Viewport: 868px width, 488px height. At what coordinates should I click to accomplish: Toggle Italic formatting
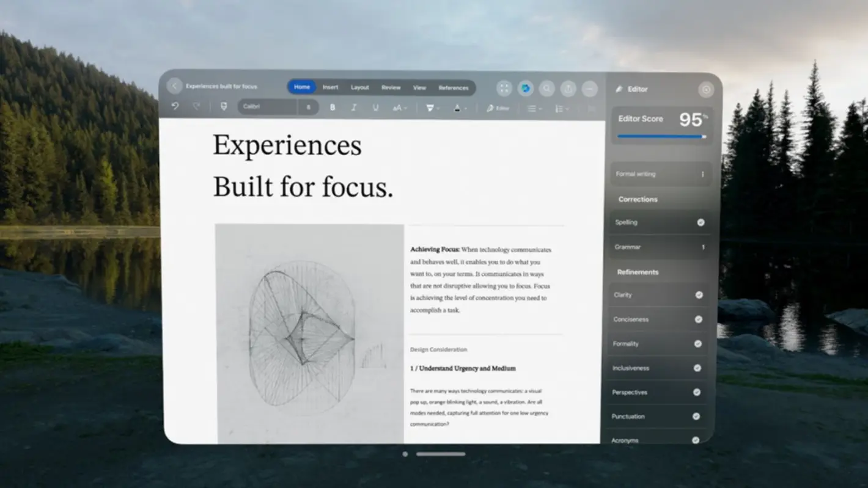click(x=354, y=107)
